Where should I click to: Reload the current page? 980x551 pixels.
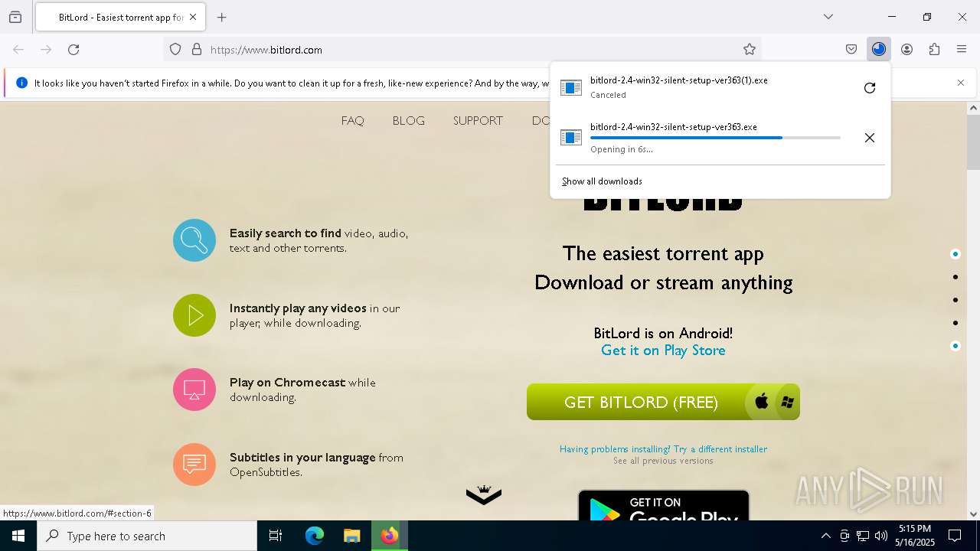[x=73, y=49]
